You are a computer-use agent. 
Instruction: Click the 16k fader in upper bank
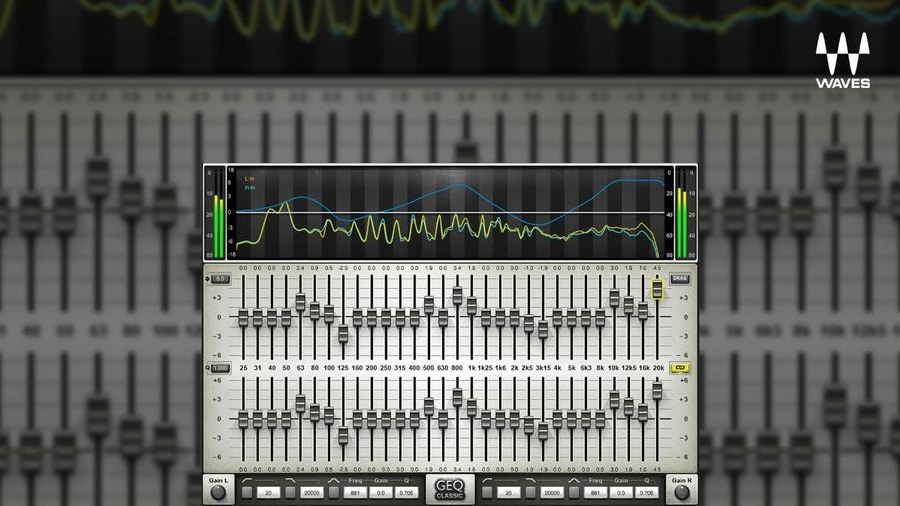(x=643, y=311)
